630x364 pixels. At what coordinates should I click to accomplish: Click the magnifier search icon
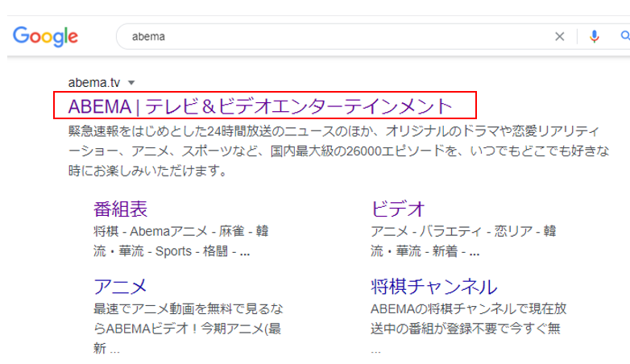click(625, 36)
